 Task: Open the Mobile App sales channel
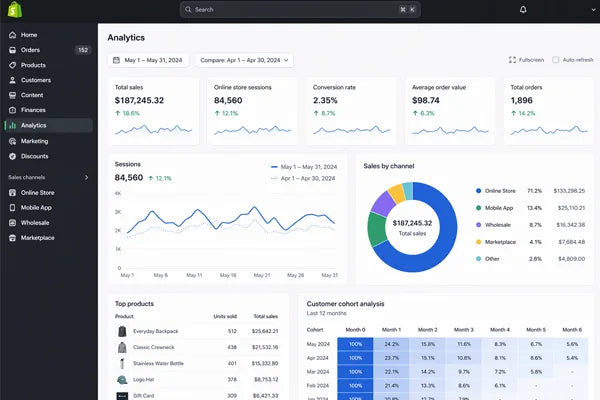(49, 207)
